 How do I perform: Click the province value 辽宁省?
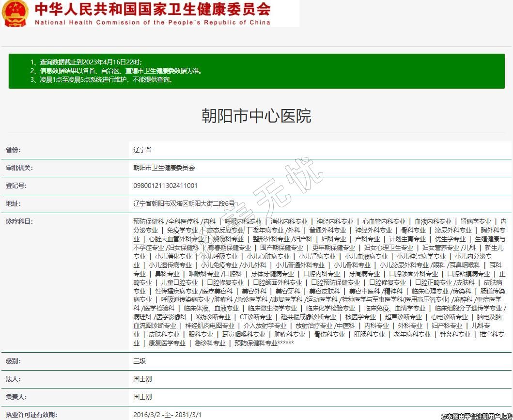(142, 150)
